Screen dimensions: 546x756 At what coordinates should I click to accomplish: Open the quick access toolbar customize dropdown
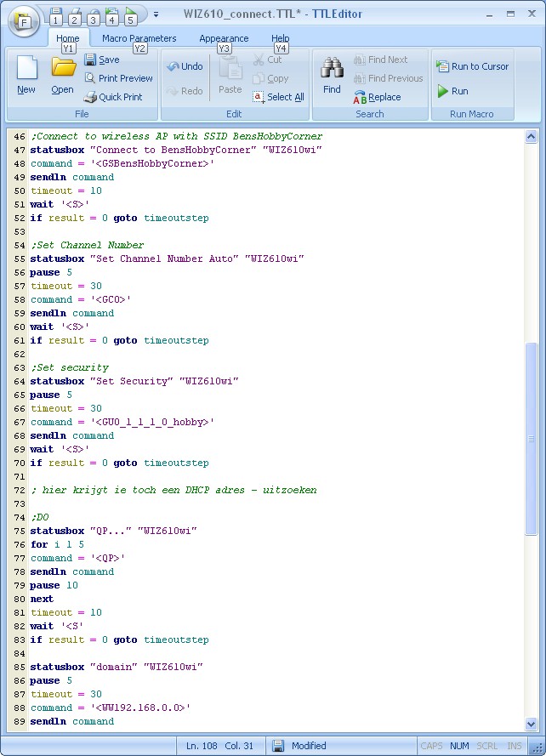156,14
